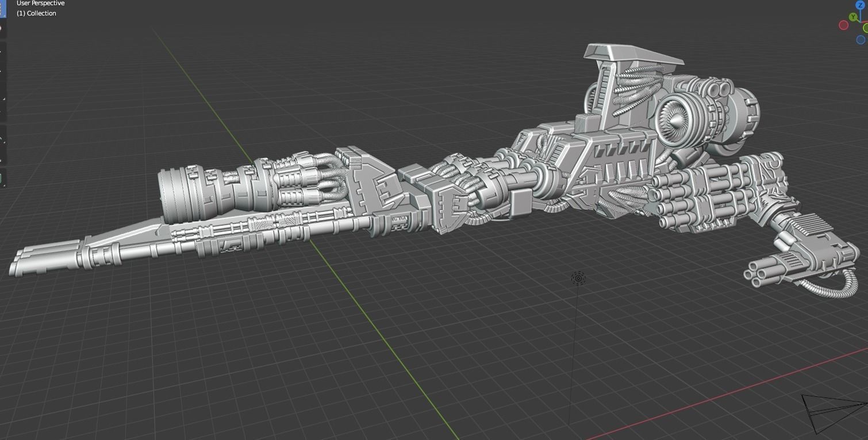Click the "(1) Collection" viewport label
868x440 pixels.
(x=36, y=13)
